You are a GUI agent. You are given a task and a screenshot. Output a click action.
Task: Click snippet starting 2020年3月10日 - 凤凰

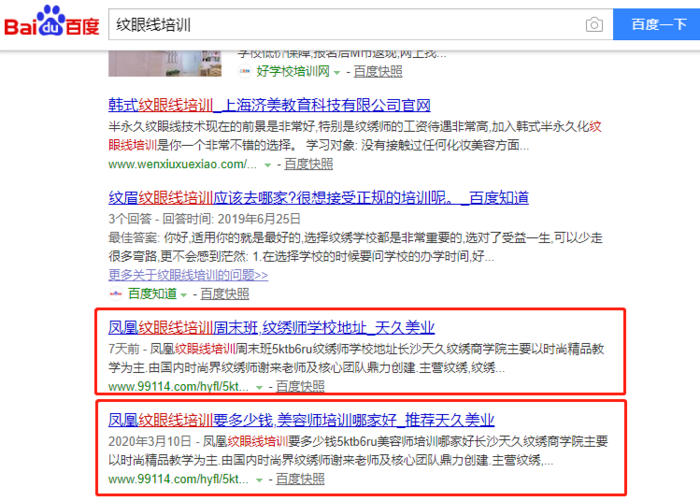coord(358,451)
